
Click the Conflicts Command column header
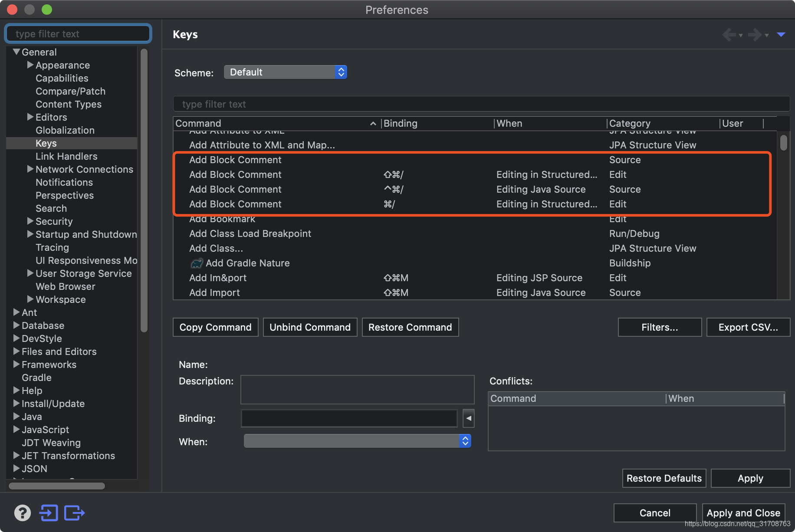pyautogui.click(x=577, y=399)
